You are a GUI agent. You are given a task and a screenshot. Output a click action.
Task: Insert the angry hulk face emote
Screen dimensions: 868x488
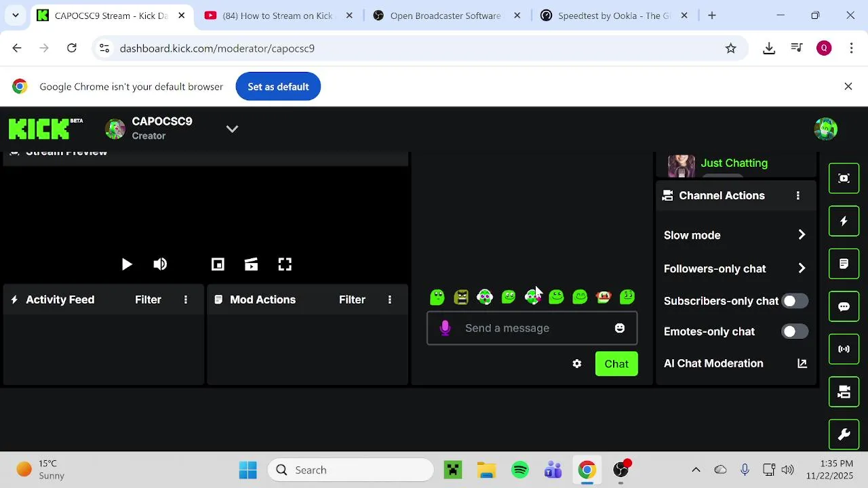tap(461, 297)
